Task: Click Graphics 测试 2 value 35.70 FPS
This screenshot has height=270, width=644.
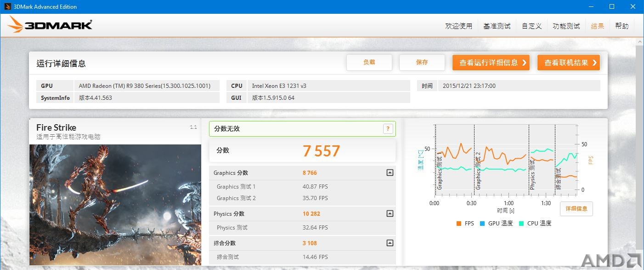Action: tap(315, 198)
